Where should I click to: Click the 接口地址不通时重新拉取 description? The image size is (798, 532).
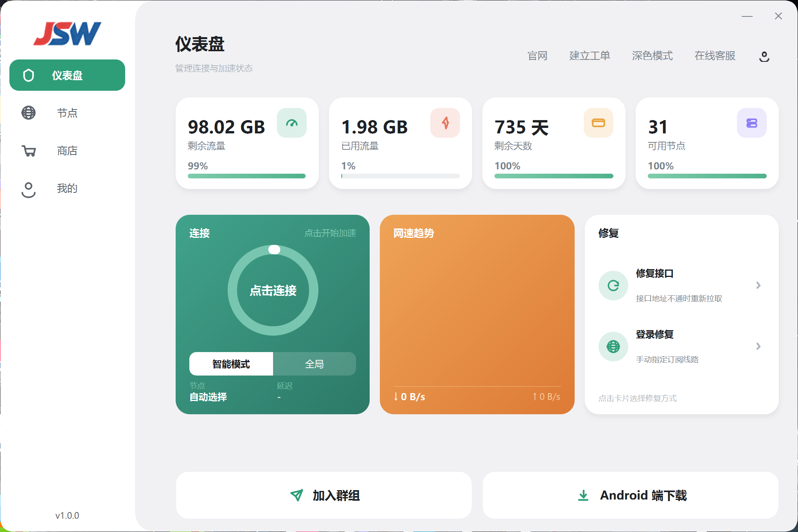pos(679,298)
